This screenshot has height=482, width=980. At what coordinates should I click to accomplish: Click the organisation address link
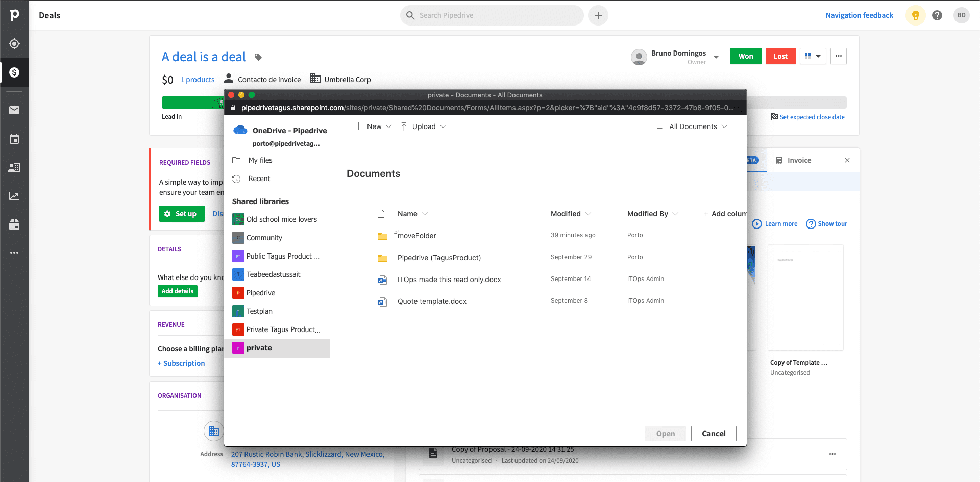[308, 459]
